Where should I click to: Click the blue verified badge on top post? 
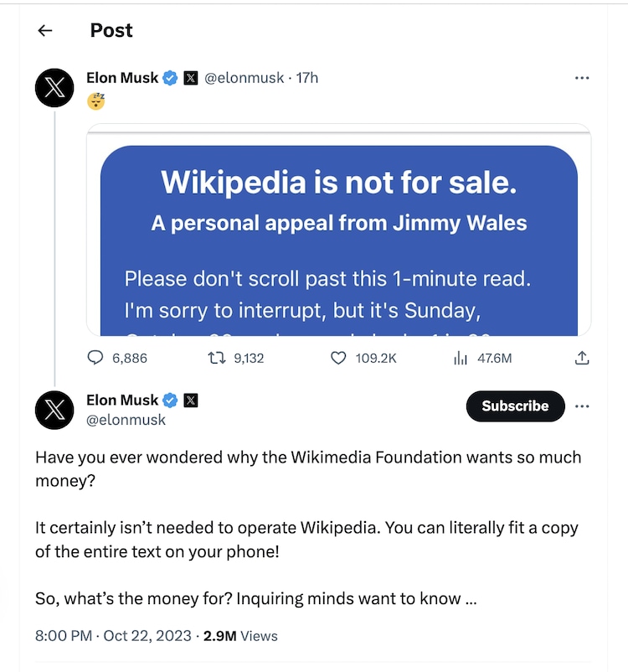point(170,78)
